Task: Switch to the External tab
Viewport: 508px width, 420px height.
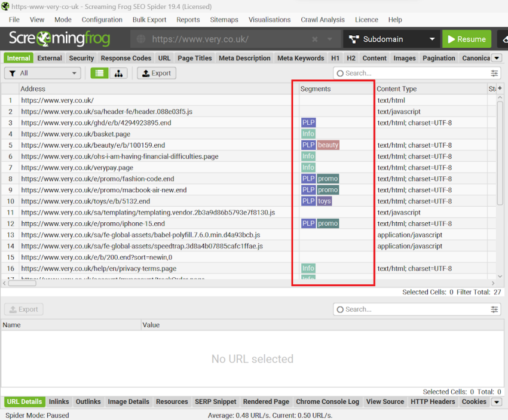Action: click(50, 59)
